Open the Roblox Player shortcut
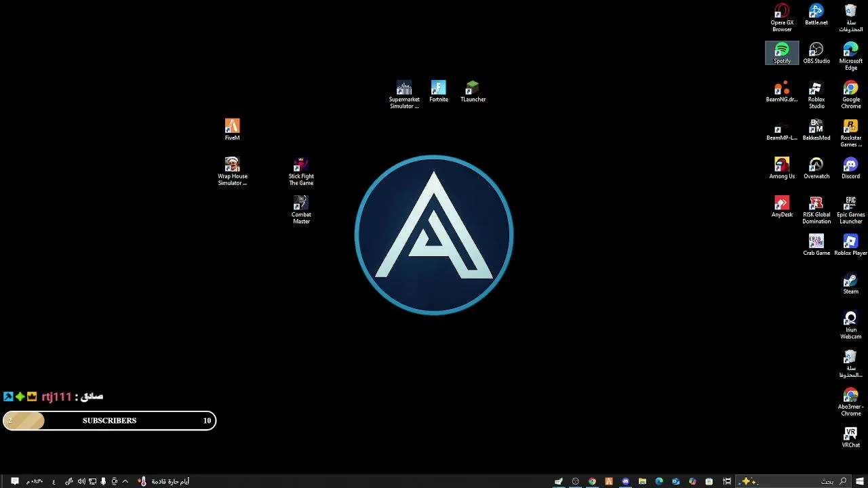Viewport: 868px width, 488px height. (x=851, y=245)
